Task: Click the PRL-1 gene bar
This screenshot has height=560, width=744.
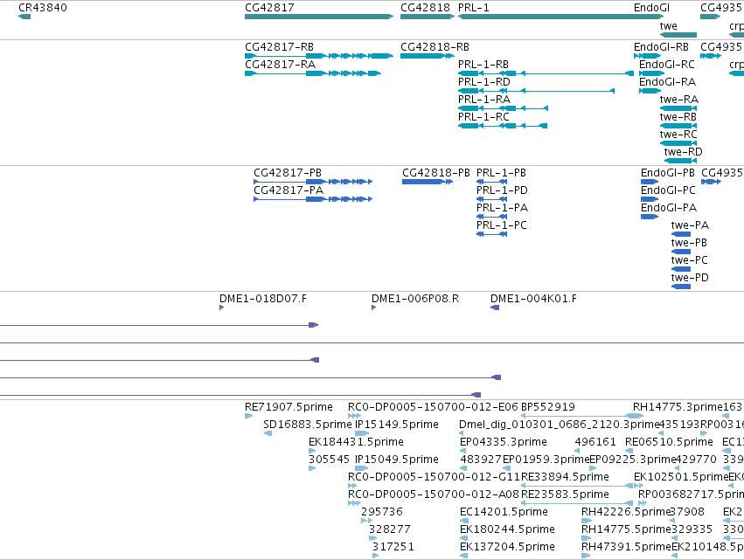Action: pos(561,17)
